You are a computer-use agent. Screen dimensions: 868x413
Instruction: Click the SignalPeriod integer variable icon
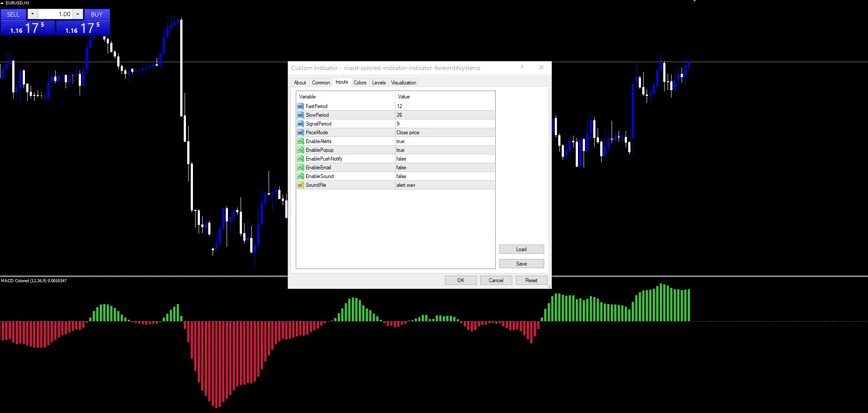pos(300,124)
